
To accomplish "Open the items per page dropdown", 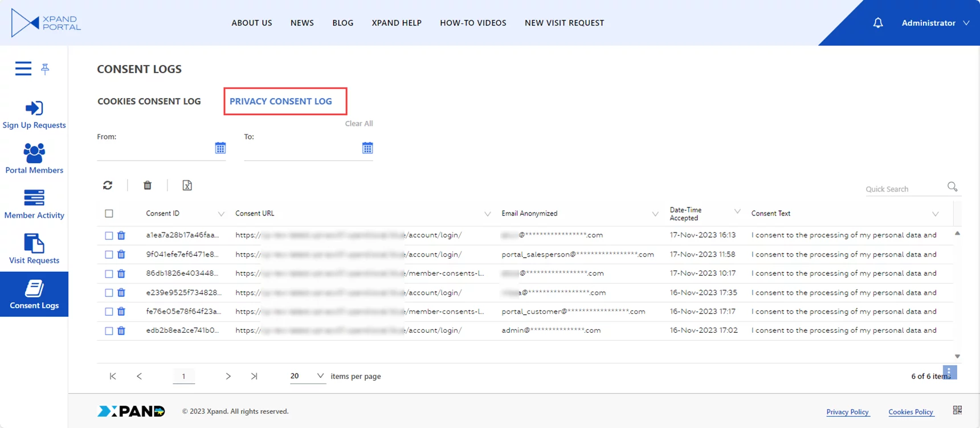I will [x=307, y=376].
